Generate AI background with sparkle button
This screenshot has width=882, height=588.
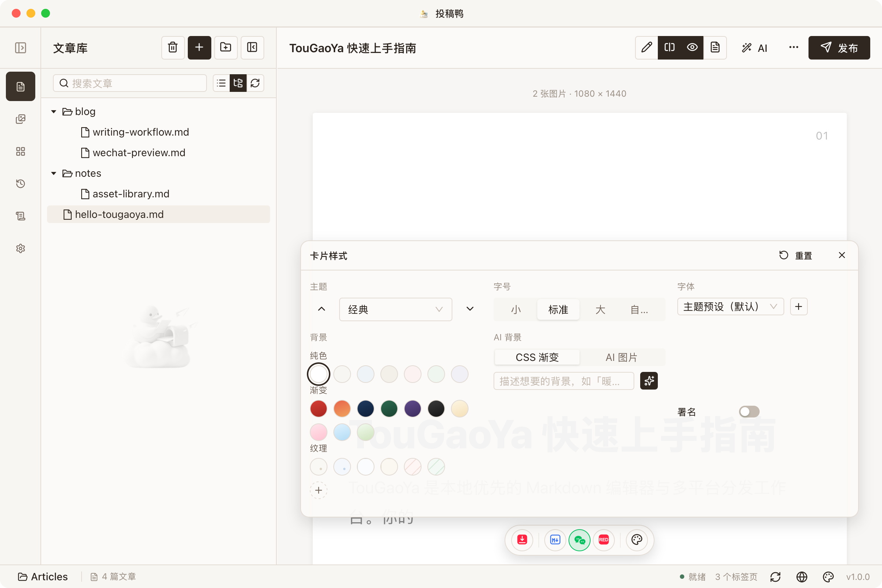tap(649, 381)
